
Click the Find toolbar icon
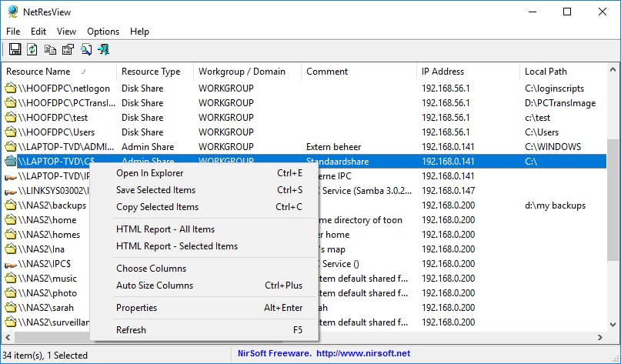86,50
